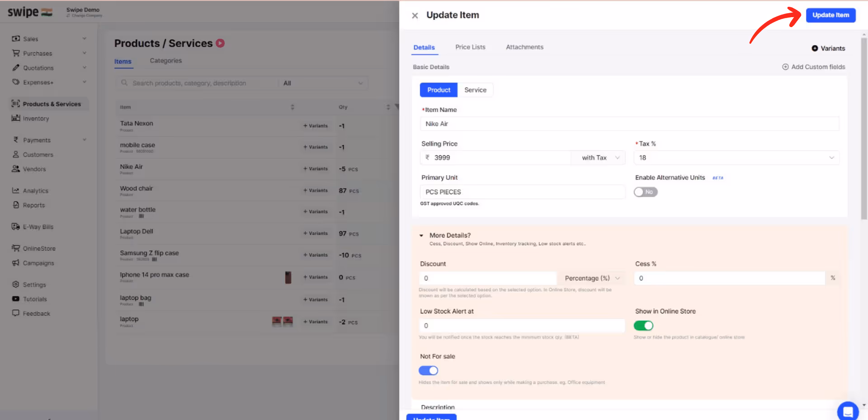868x420 pixels.
Task: Open Inventory icon in sidebar
Action: tap(16, 118)
